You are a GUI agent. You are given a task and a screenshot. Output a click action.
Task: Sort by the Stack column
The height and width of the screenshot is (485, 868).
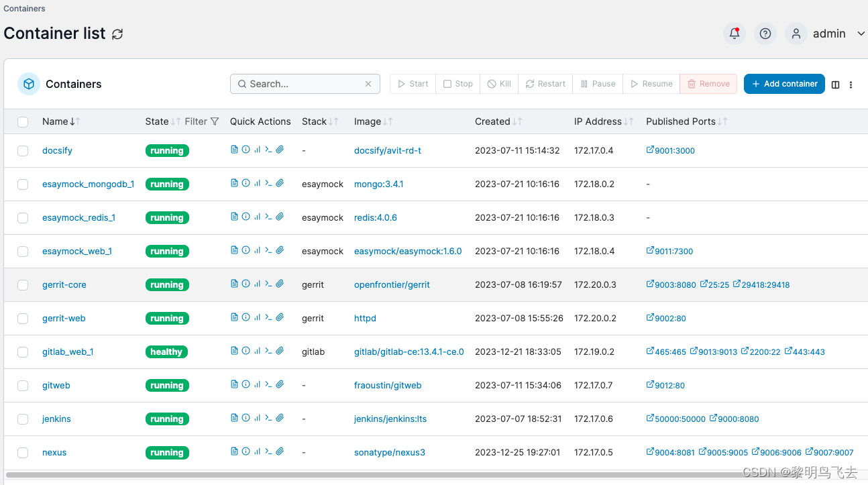tap(320, 121)
